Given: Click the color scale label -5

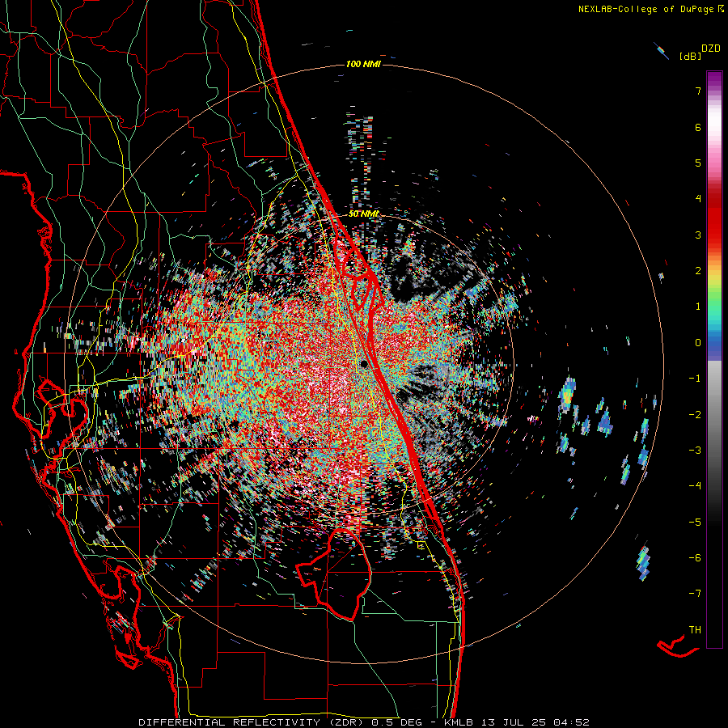Looking at the screenshot, I should click(695, 523).
